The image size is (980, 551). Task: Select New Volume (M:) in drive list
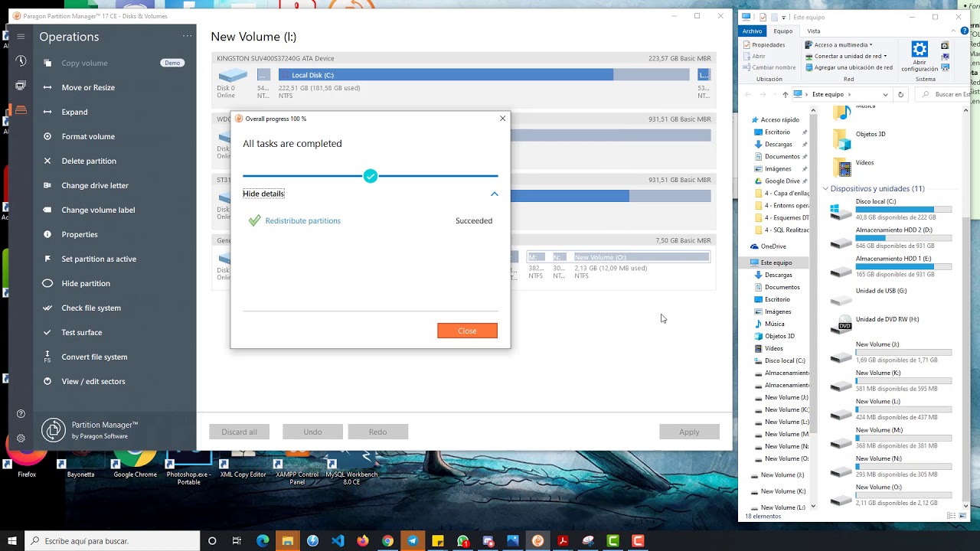point(891,438)
